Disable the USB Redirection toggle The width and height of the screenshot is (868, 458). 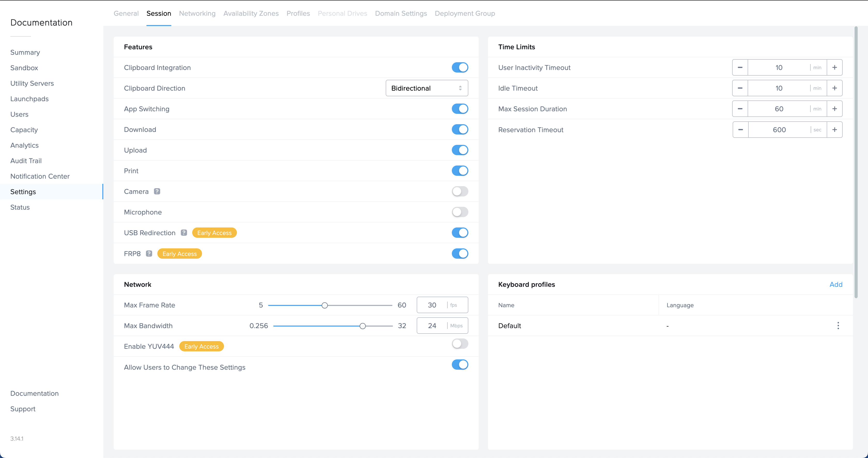click(x=460, y=232)
